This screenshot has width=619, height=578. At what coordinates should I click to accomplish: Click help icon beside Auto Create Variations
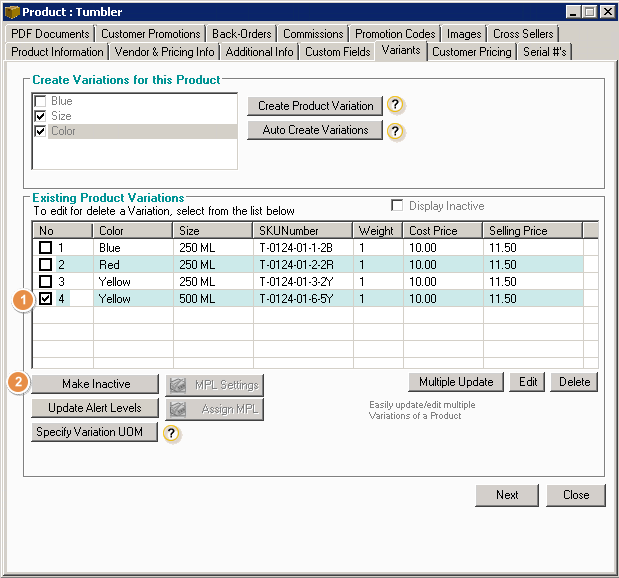[397, 131]
